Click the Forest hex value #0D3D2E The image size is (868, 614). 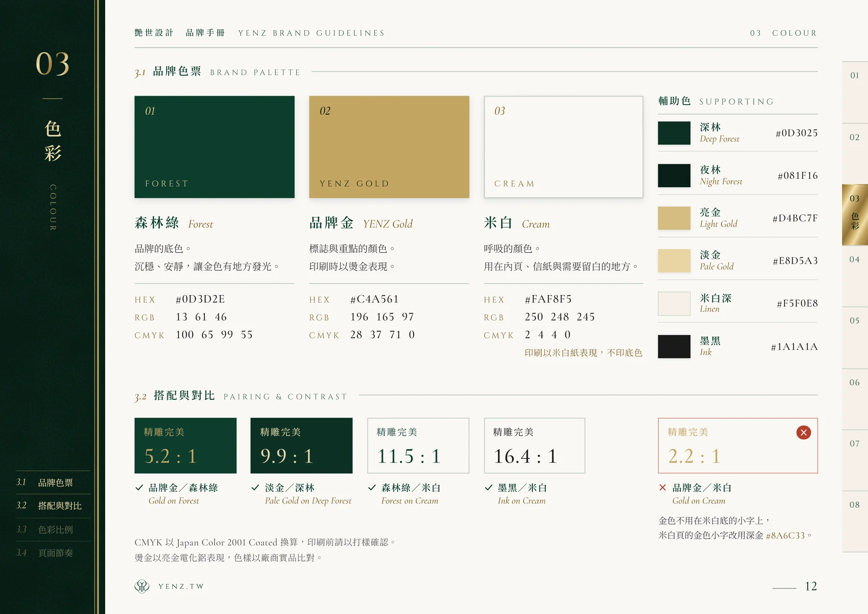200,299
